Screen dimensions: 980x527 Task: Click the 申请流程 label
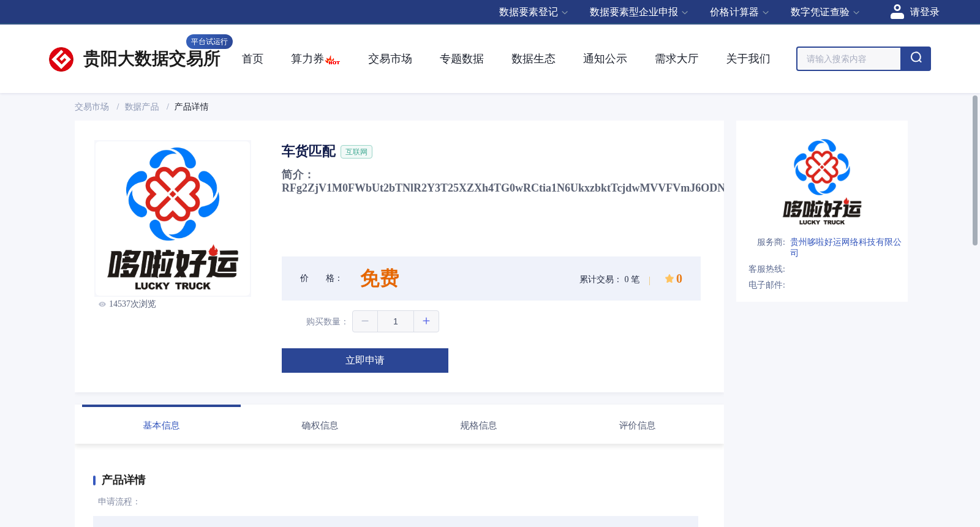pos(119,502)
